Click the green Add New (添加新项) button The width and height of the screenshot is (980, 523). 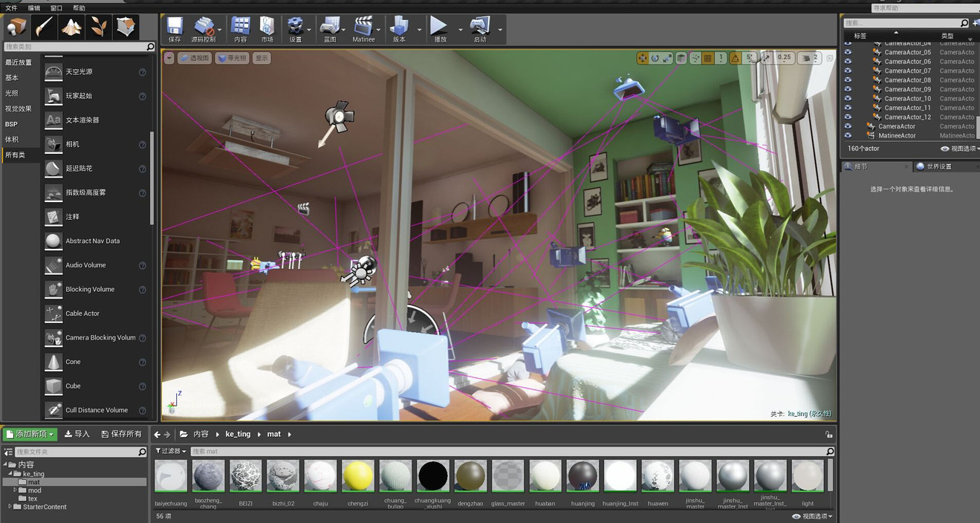30,434
